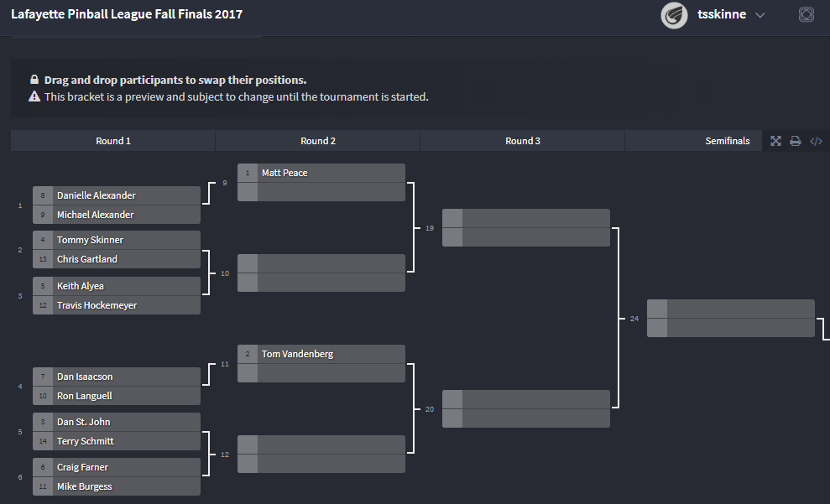Click the fullscreen expand bracket icon
The width and height of the screenshot is (830, 504).
click(775, 142)
